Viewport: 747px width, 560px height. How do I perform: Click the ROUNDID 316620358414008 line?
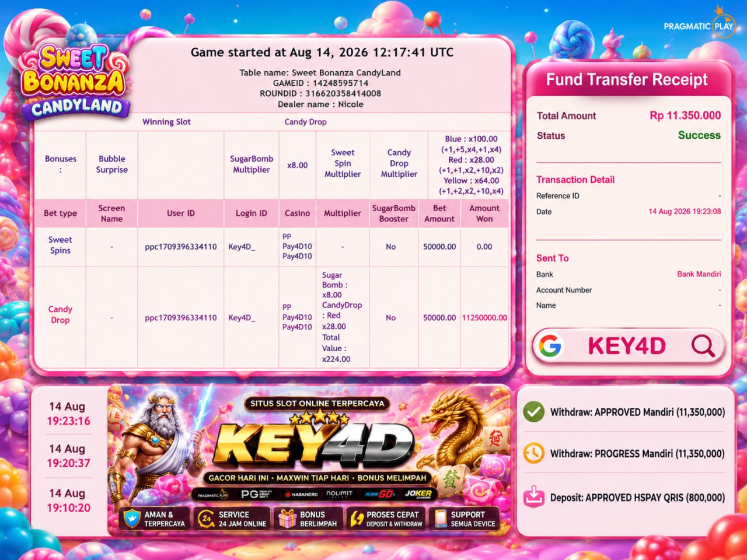320,93
